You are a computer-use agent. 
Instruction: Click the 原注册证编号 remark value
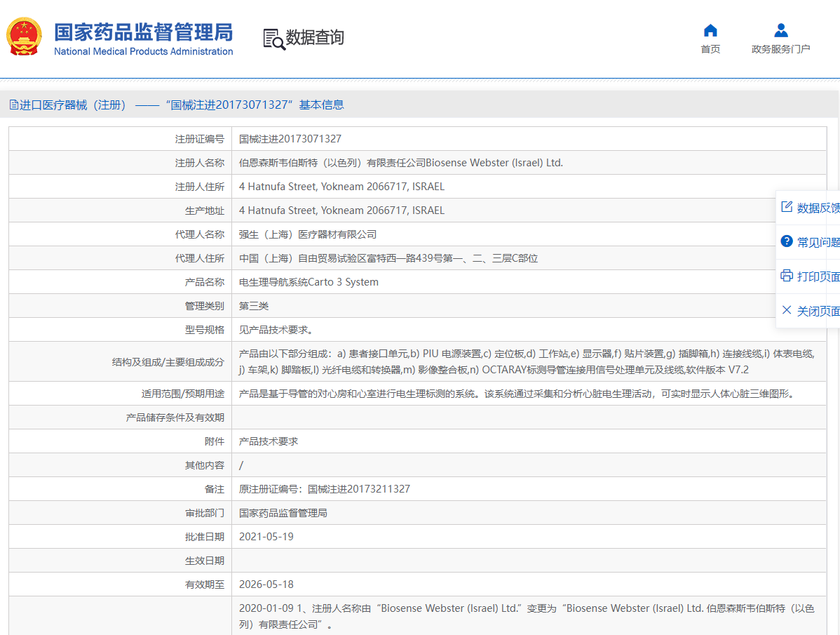[325, 489]
